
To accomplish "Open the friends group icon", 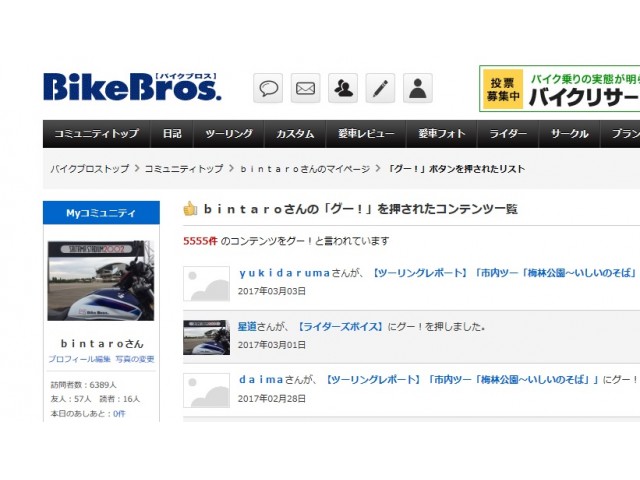I will click(x=343, y=88).
